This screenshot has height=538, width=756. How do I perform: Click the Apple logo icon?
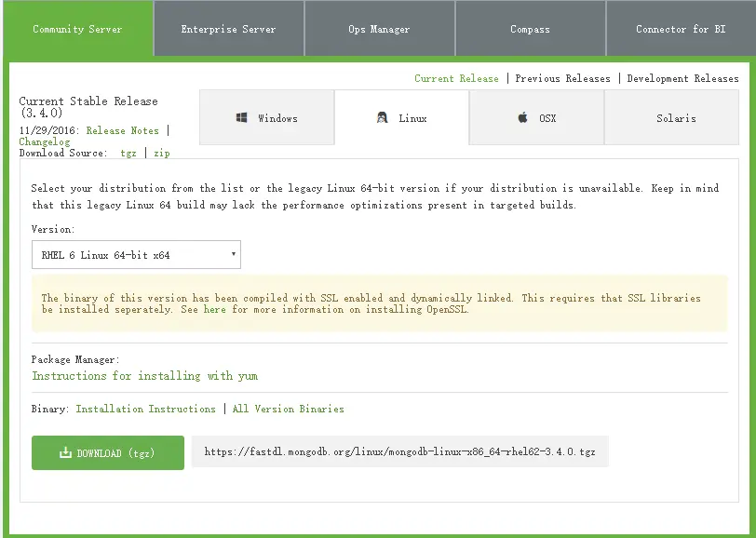click(x=522, y=117)
